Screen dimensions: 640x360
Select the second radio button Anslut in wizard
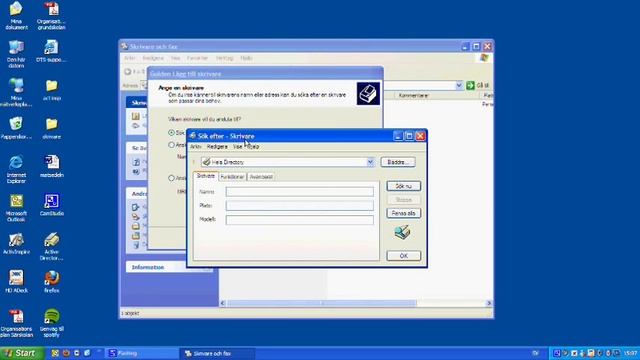pyautogui.click(x=171, y=145)
